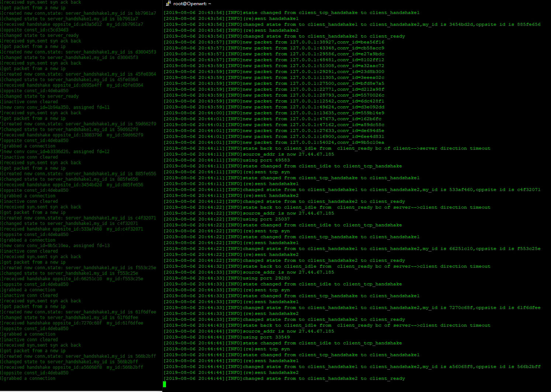The image size is (551, 392).
Task: Click the packet line with conv_id=559b14e9
Action: [274, 113]
